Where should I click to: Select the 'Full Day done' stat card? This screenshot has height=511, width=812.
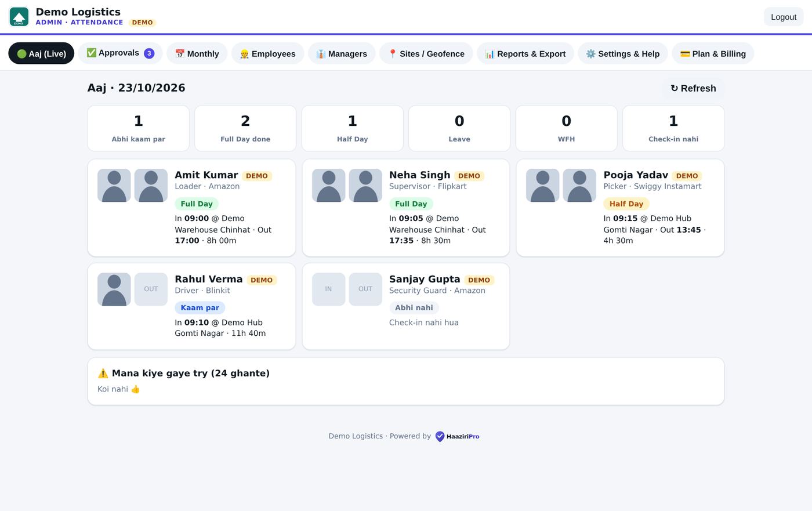point(245,128)
